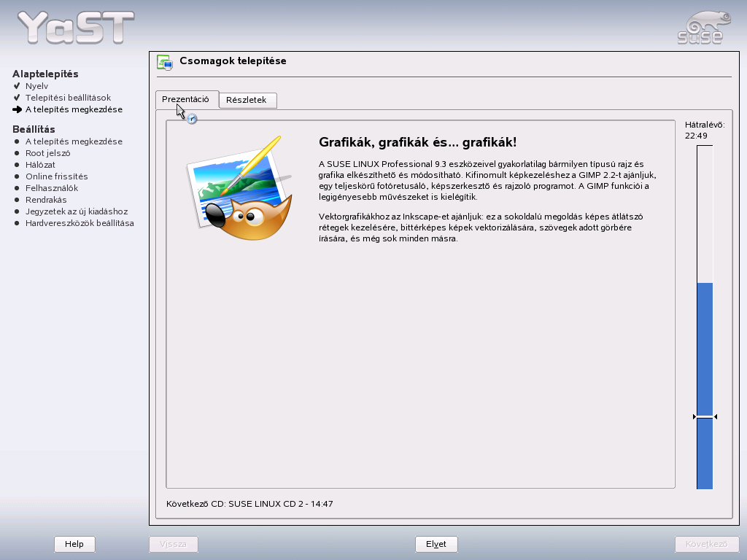Click the Grafikák, grafikák és... grafikák! headline
Screen dimensions: 747x560
click(417, 142)
